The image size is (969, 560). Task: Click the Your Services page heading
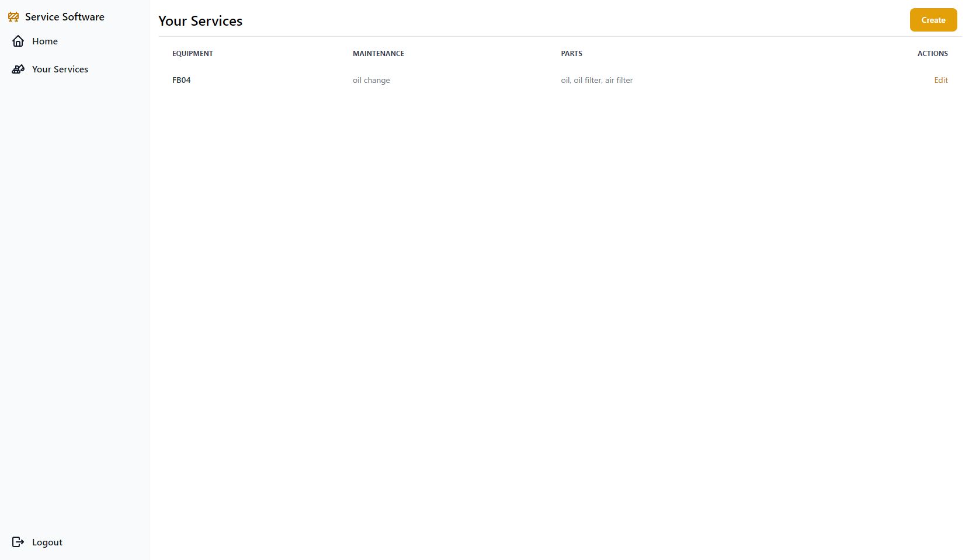[200, 20]
